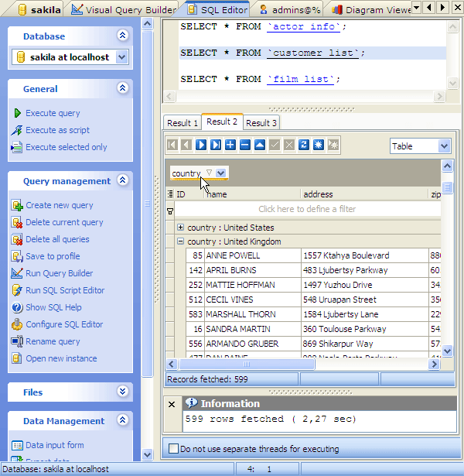Click the Show SQL Help link
The height and width of the screenshot is (476, 464).
[53, 307]
